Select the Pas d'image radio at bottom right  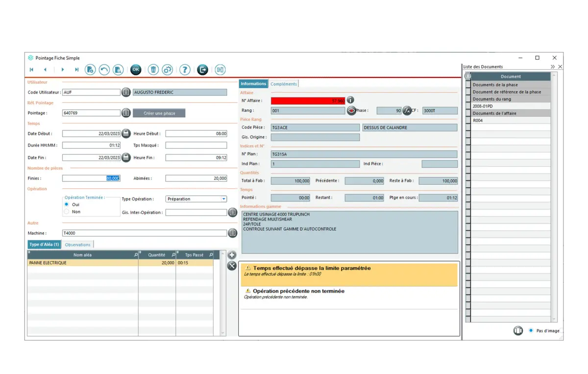[531, 330]
